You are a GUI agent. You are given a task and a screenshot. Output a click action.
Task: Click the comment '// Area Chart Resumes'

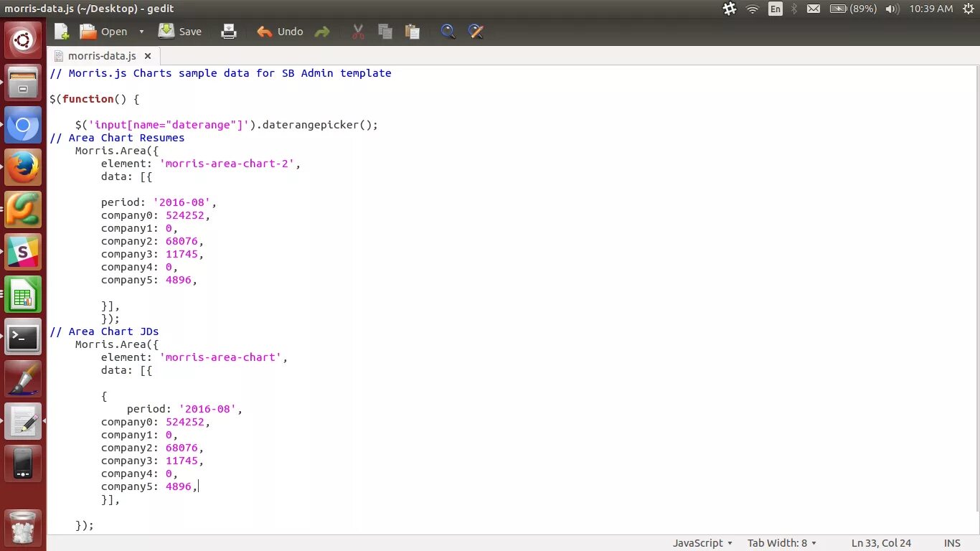117,138
